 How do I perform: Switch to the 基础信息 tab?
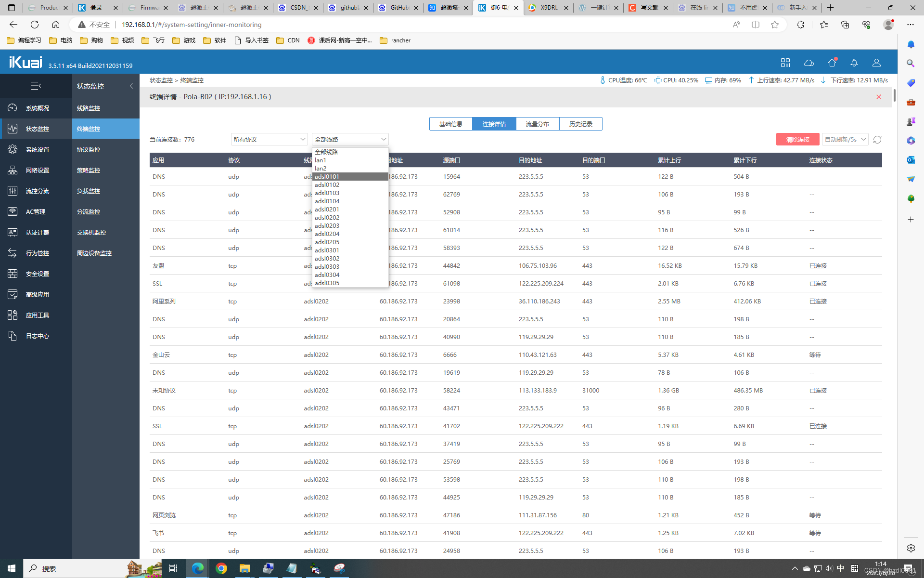tap(450, 124)
